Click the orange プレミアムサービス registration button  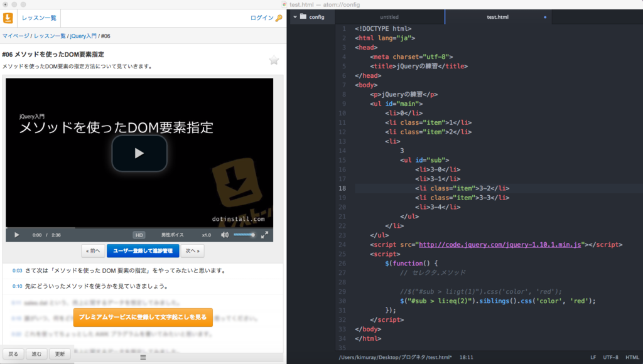[x=143, y=318]
